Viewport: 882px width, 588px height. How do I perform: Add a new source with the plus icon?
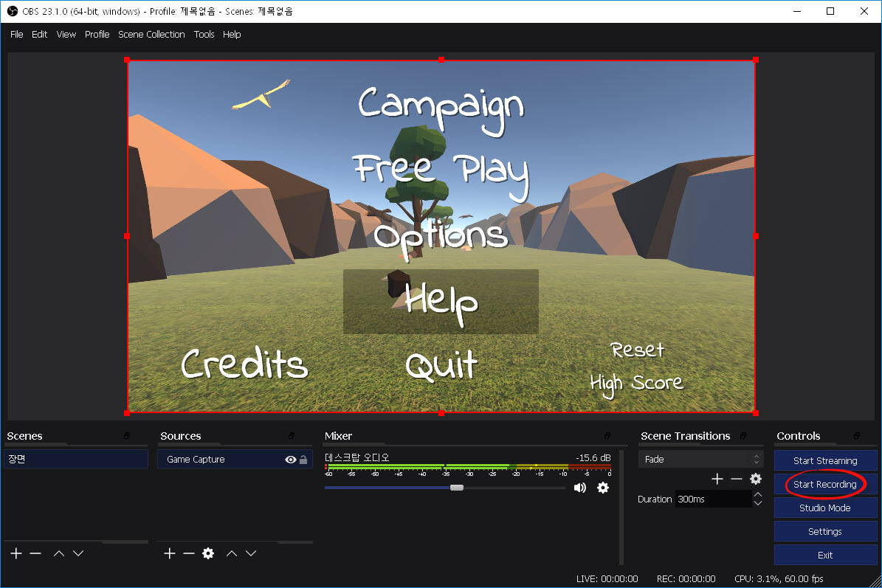170,554
